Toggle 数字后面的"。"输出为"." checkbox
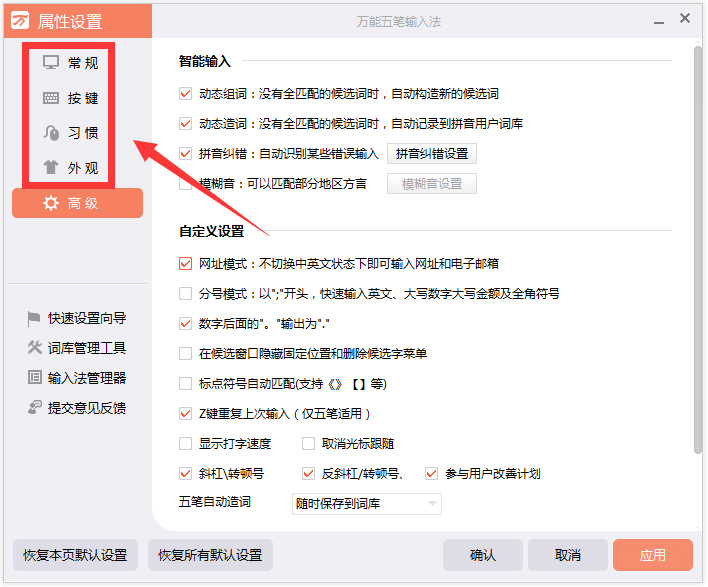708x587 pixels. pos(185,323)
